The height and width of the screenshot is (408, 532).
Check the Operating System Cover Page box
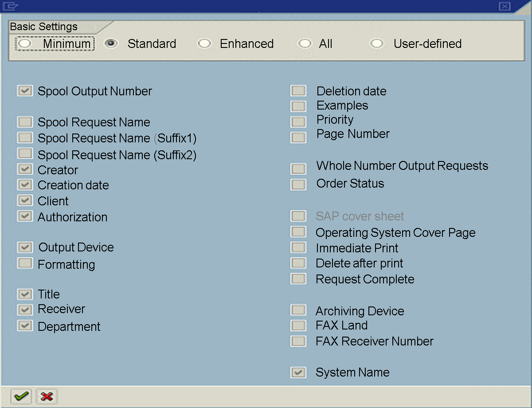click(298, 232)
